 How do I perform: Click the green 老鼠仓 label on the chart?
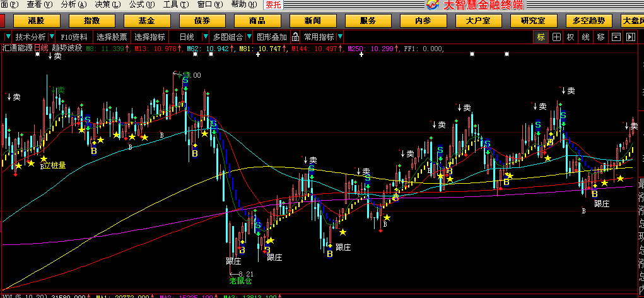(240, 281)
